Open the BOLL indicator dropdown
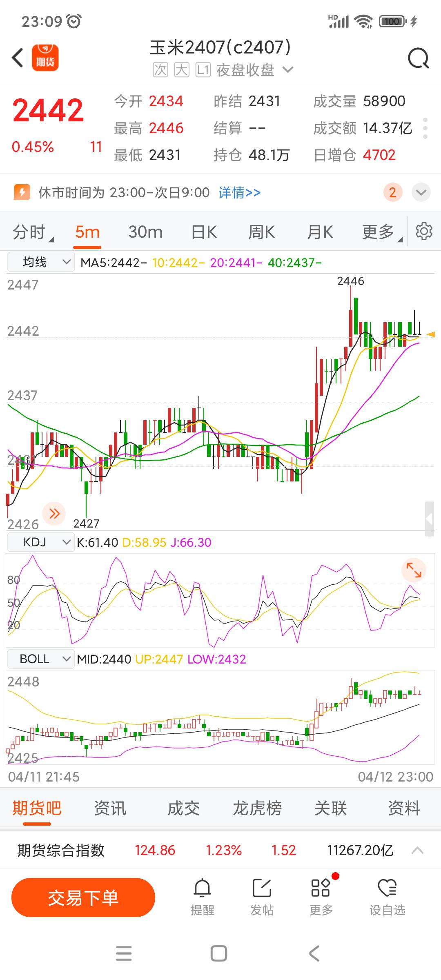441x980 pixels. tap(41, 659)
